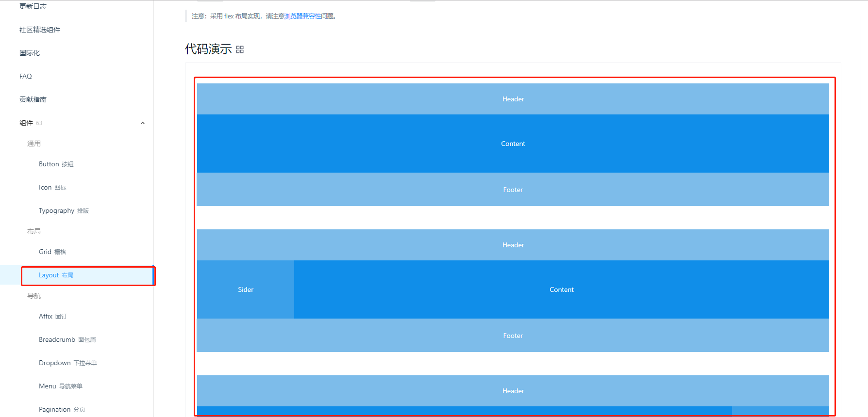Click the 代码演示 heading

point(208,49)
